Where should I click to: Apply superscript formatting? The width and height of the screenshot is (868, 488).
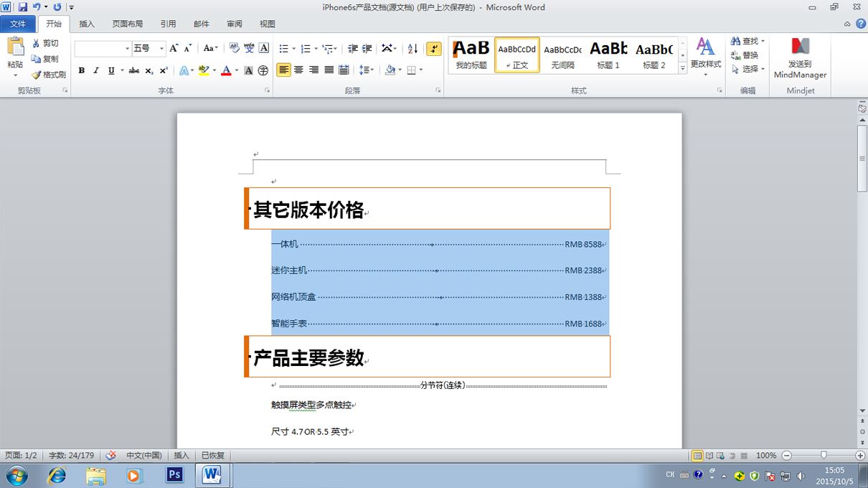164,70
